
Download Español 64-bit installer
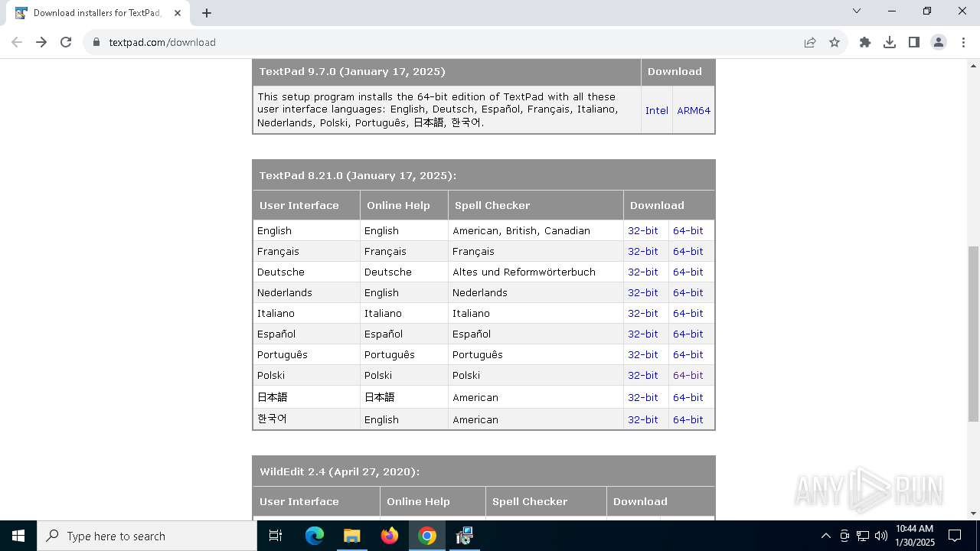pos(688,334)
